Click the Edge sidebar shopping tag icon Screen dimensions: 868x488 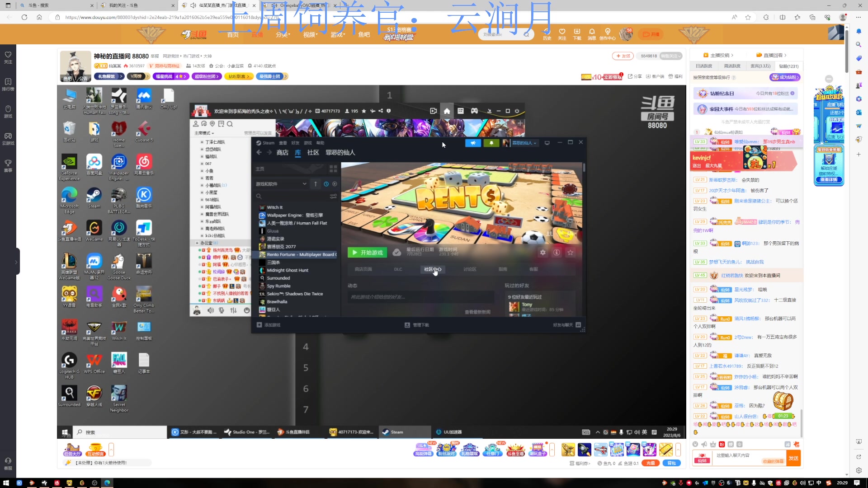pos(859,58)
